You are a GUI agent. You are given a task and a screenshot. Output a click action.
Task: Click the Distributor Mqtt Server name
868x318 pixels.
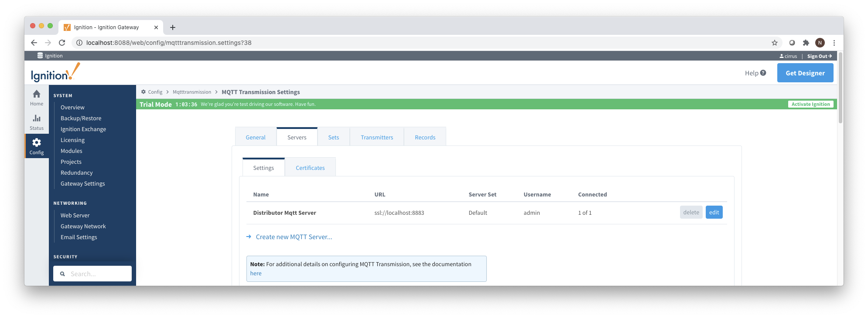pos(284,213)
